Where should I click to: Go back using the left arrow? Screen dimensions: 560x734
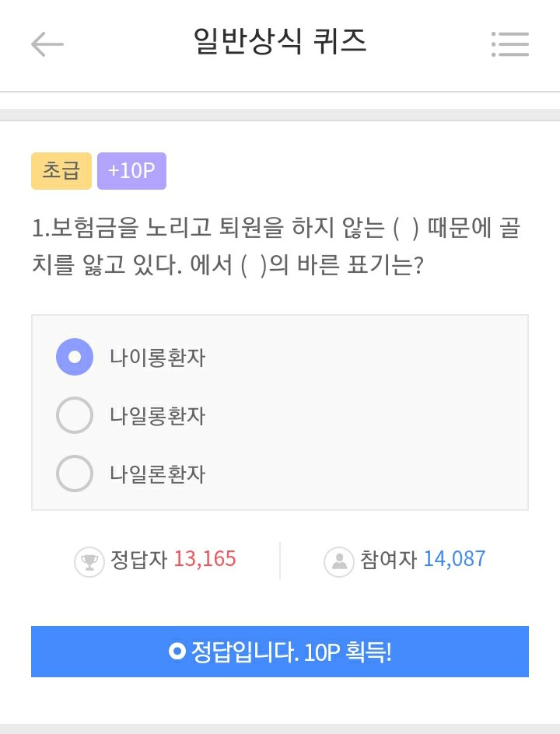[x=47, y=44]
